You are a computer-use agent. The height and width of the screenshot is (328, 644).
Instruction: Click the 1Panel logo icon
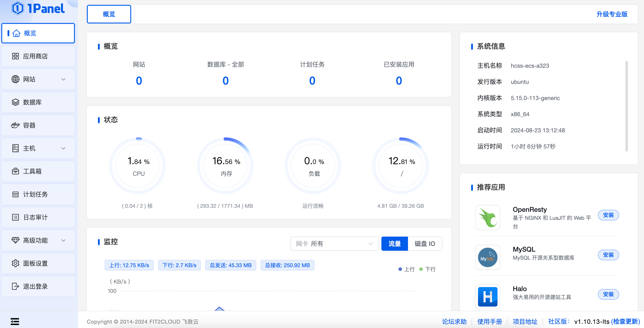click(x=18, y=8)
